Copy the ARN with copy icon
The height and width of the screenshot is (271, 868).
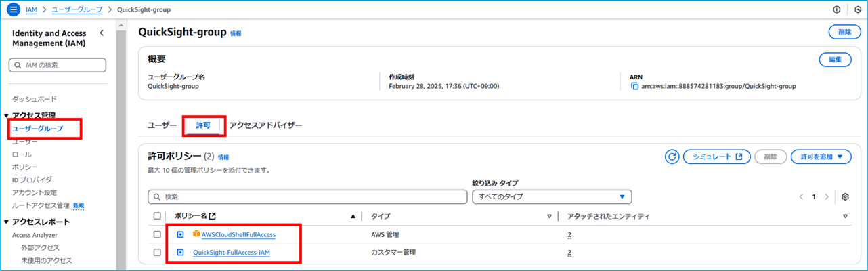click(x=635, y=87)
